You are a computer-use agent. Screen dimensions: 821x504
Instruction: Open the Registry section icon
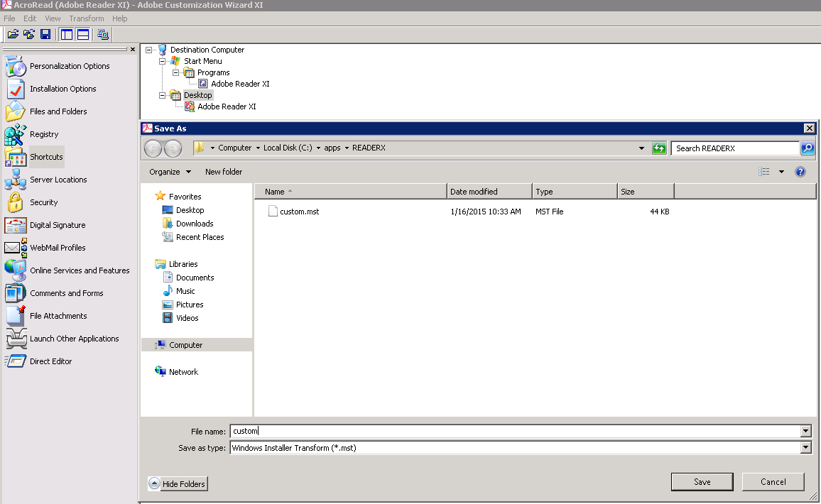click(15, 134)
